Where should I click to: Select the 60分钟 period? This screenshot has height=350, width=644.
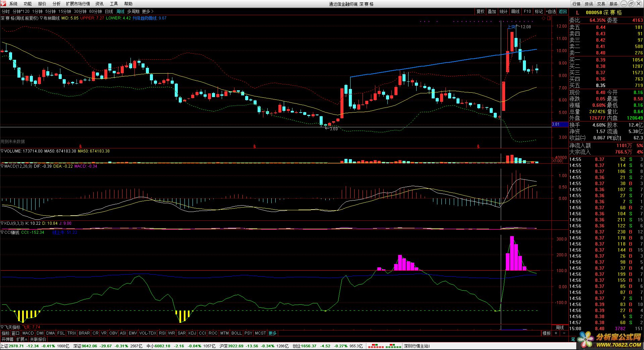[x=96, y=11]
